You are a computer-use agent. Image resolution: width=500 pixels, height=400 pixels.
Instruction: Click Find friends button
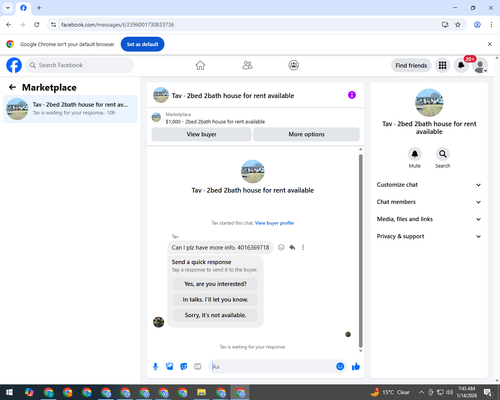(411, 65)
